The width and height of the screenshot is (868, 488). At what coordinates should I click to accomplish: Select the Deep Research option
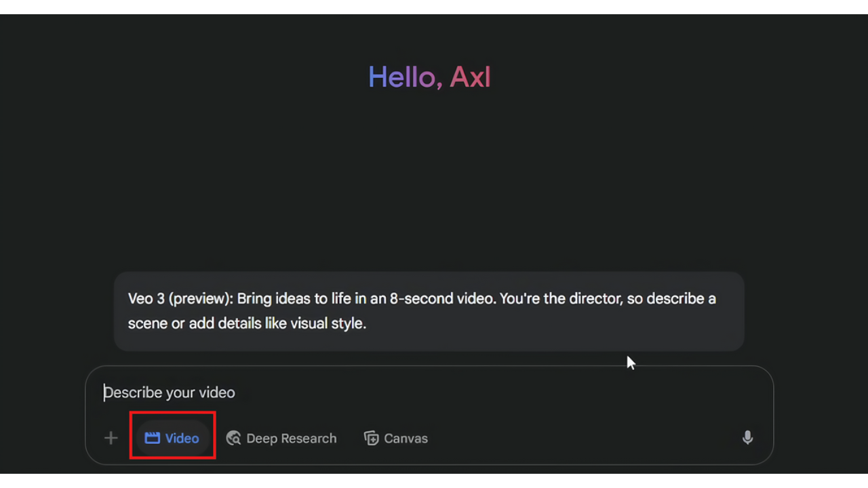pyautogui.click(x=281, y=438)
